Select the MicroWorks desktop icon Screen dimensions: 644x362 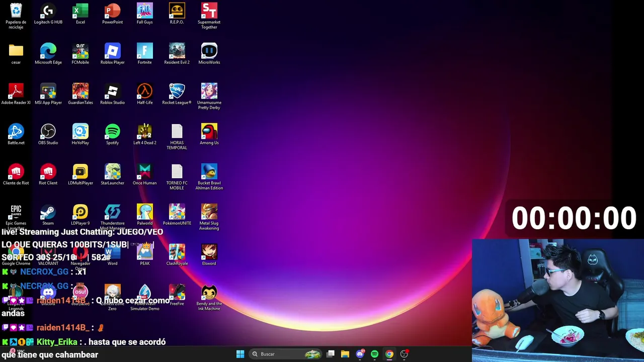coord(209,54)
